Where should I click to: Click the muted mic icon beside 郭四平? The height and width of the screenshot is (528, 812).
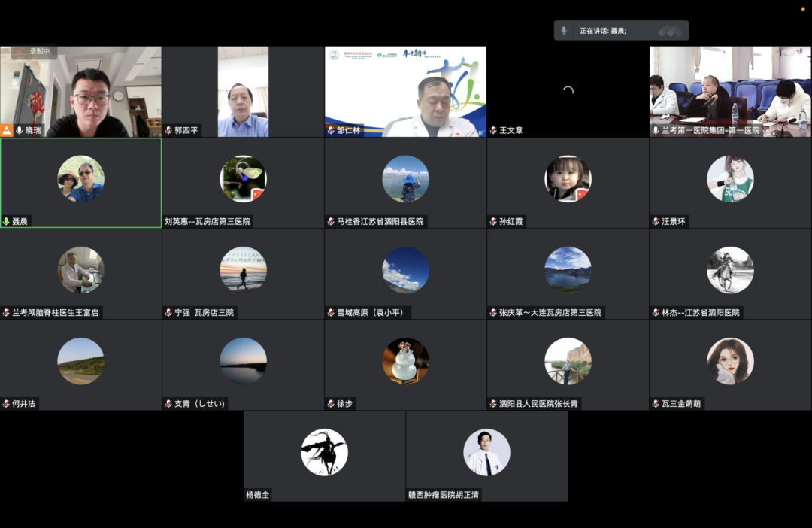(x=168, y=130)
